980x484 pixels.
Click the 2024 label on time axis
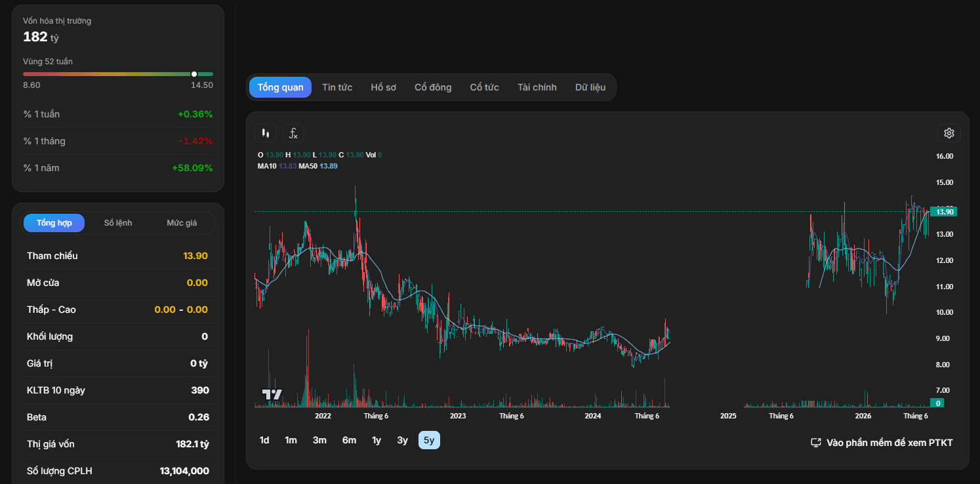pos(592,416)
